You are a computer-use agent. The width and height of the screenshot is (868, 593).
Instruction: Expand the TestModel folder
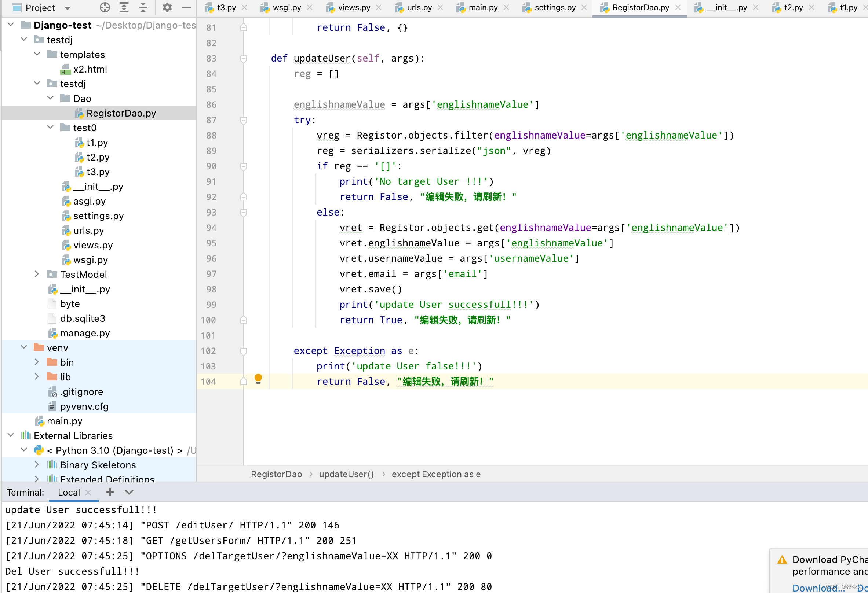coord(37,274)
